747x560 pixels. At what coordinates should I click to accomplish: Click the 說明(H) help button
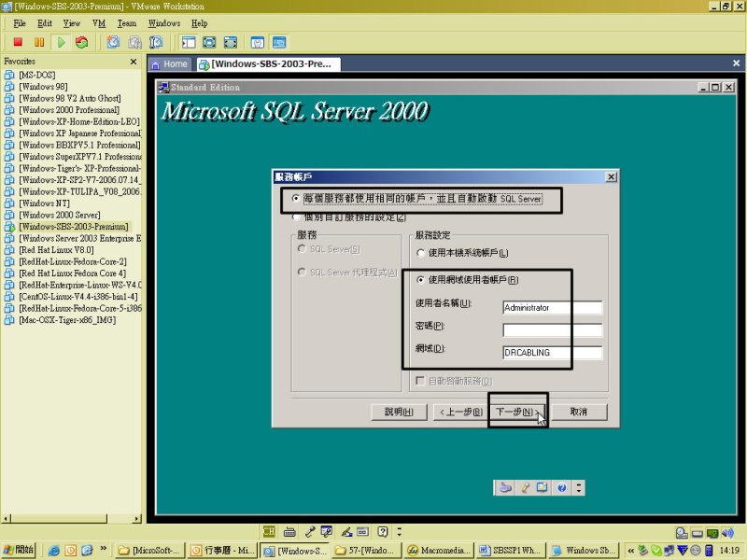399,412
